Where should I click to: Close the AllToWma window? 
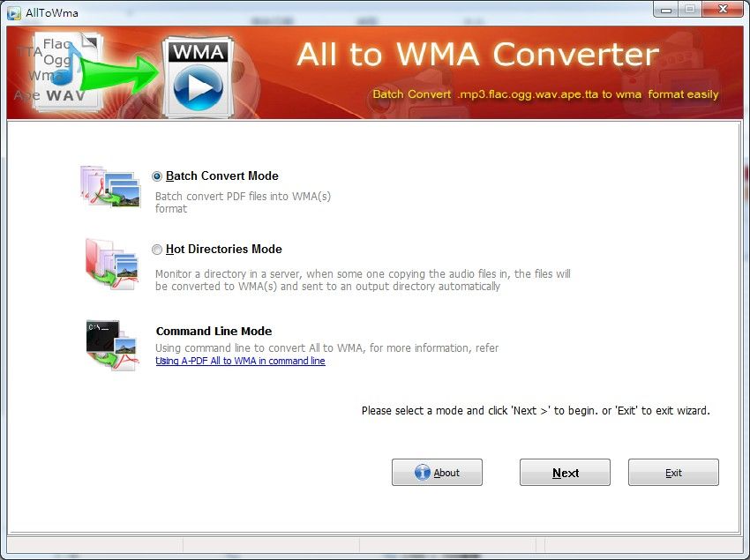(723, 9)
